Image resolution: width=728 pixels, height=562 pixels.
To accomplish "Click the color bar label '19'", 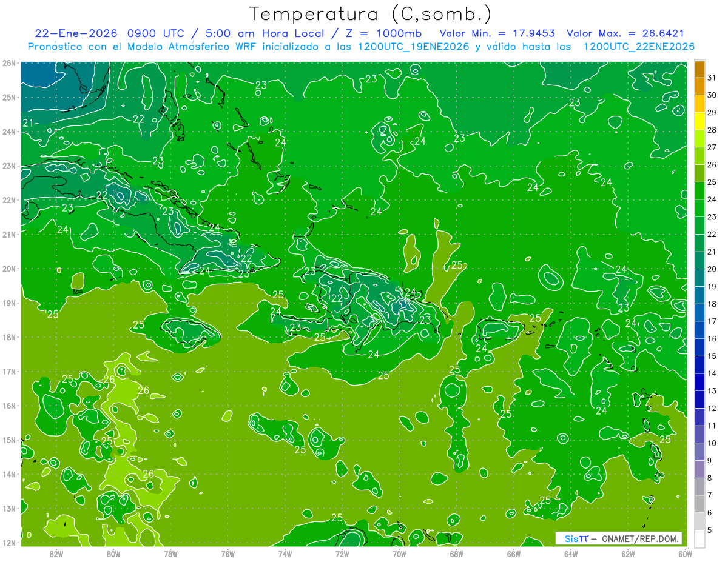I will [x=712, y=287].
